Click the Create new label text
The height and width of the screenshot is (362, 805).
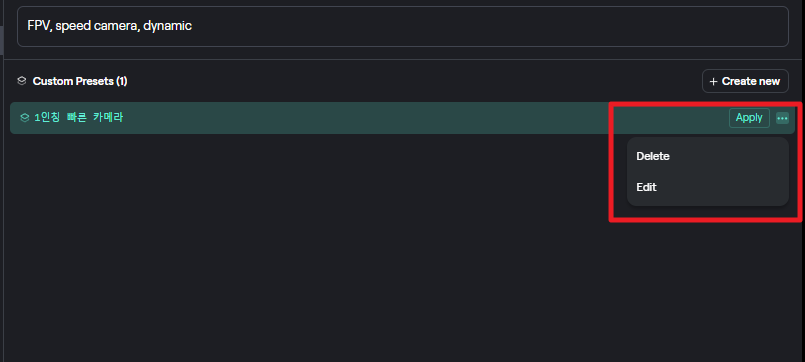click(x=751, y=81)
